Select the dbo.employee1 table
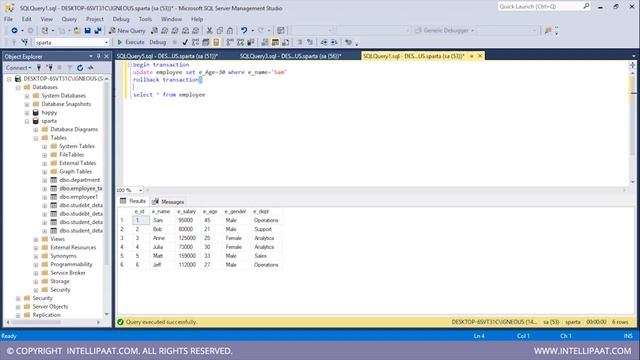This screenshot has width=640, height=360. coord(78,197)
